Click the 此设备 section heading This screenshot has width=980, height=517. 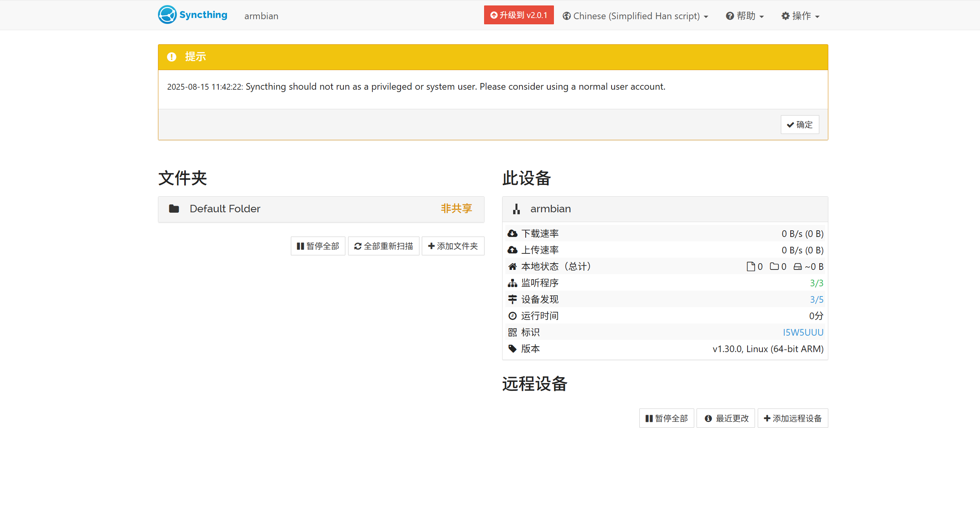point(527,178)
